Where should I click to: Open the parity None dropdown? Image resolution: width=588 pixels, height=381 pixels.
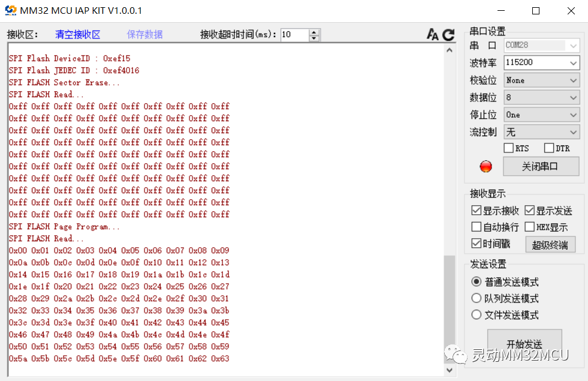[x=541, y=80]
